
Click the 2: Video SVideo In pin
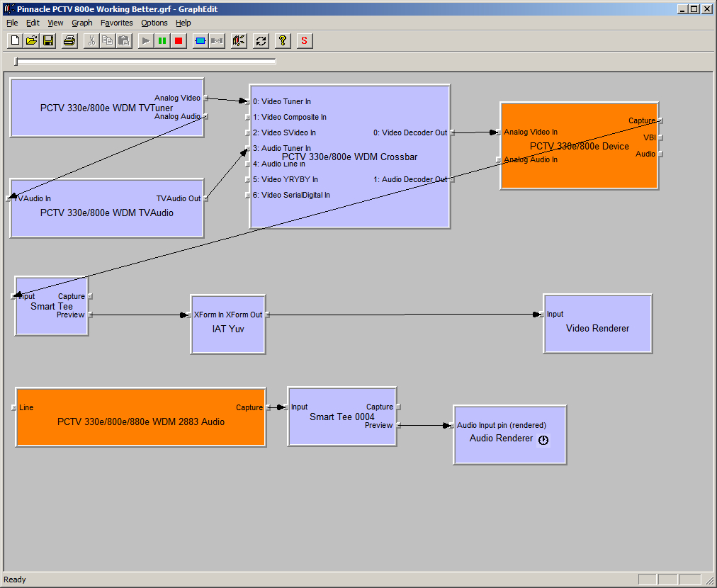click(247, 132)
